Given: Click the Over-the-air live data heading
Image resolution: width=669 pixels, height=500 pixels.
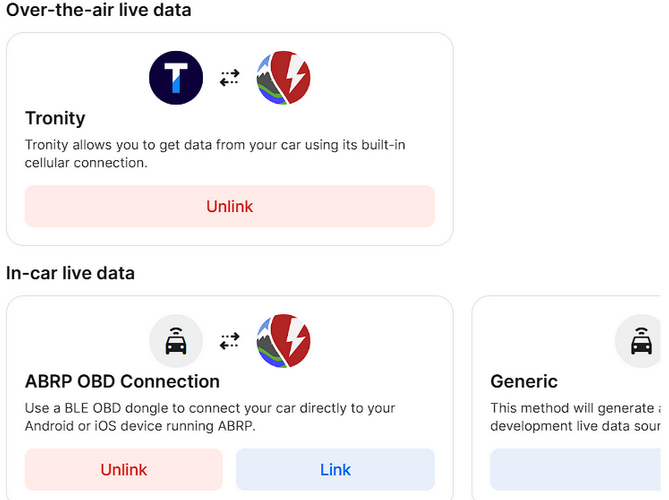Looking at the screenshot, I should click(x=99, y=9).
